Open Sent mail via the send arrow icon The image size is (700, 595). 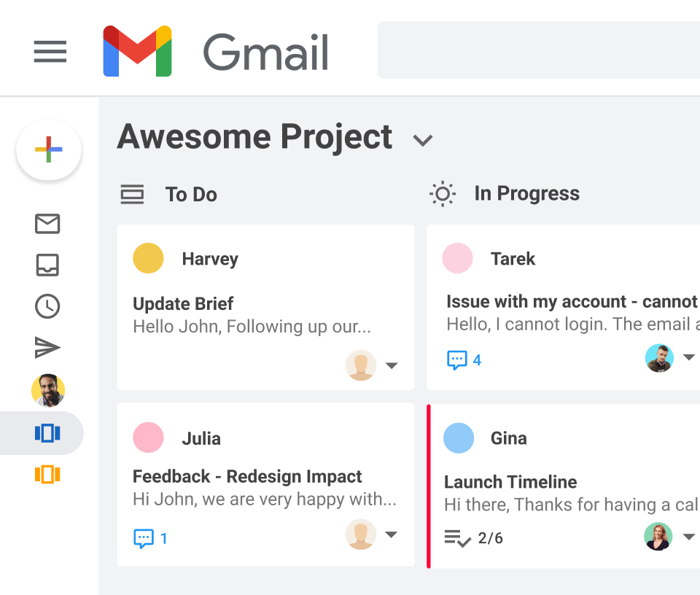[x=47, y=348]
